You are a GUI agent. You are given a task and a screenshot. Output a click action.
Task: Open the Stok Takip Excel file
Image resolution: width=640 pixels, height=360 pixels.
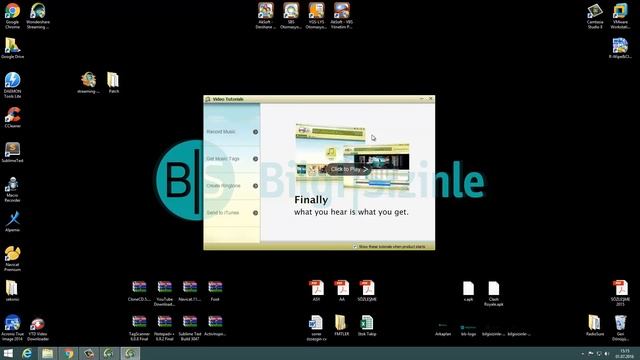367,325
